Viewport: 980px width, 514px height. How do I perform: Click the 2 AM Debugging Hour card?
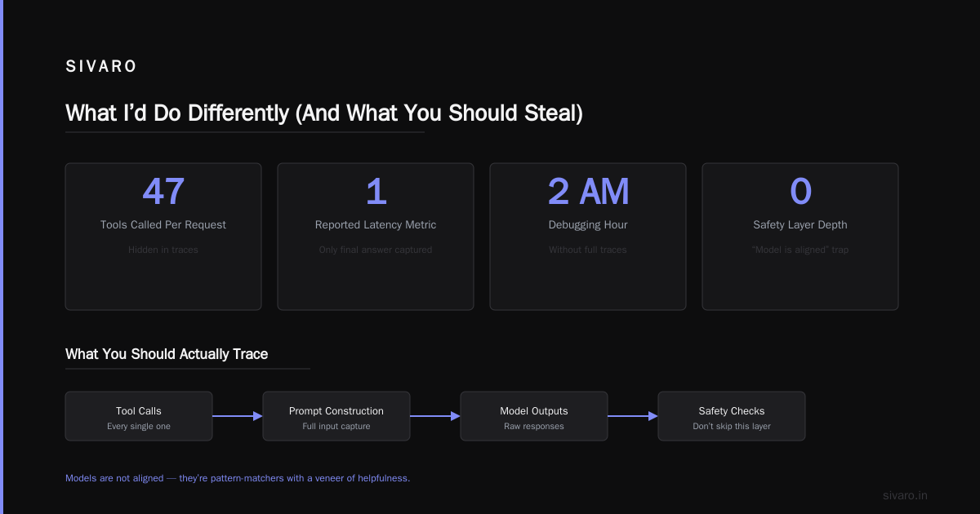tap(588, 237)
